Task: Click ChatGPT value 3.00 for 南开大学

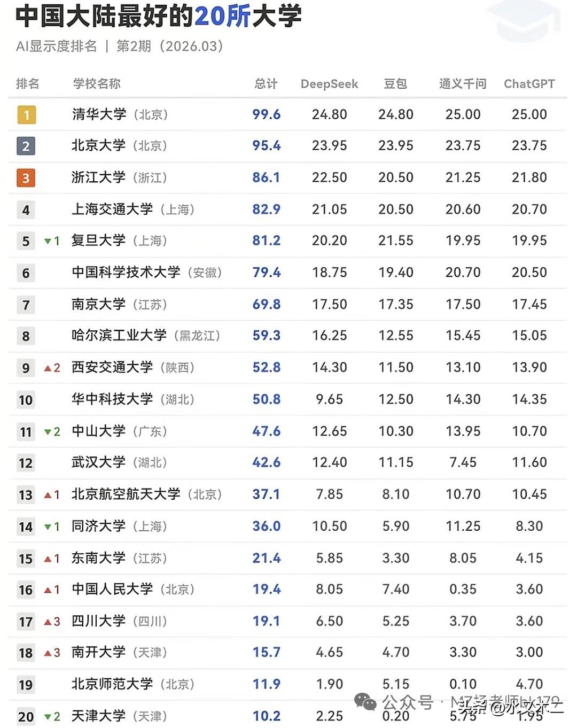Action: pyautogui.click(x=529, y=652)
